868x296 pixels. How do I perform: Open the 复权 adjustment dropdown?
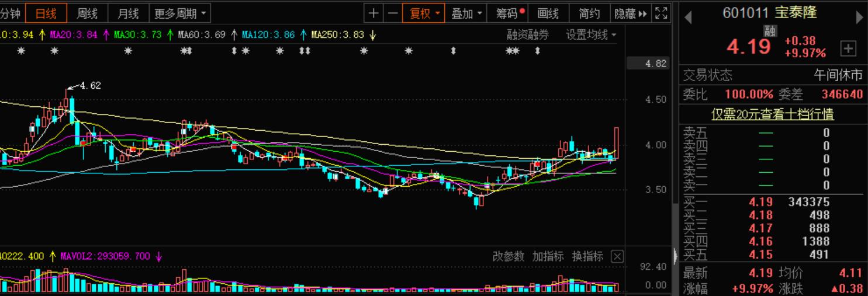[x=424, y=13]
